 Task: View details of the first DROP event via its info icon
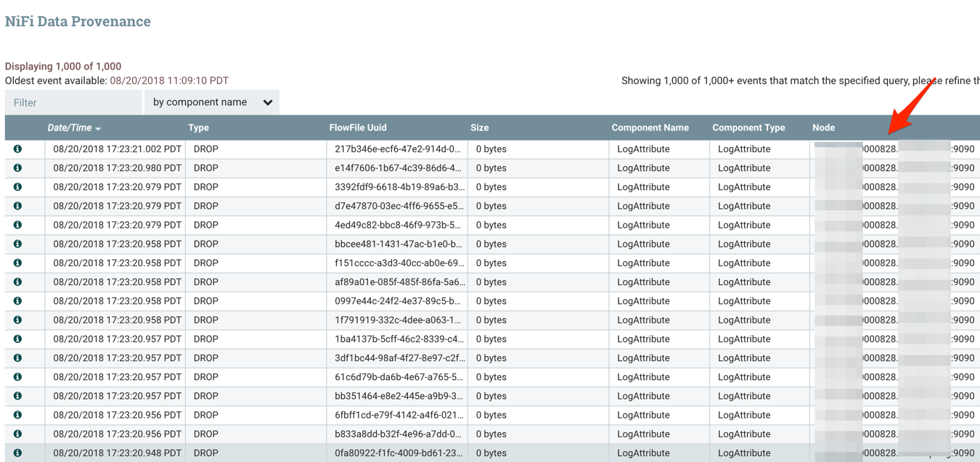(17, 149)
